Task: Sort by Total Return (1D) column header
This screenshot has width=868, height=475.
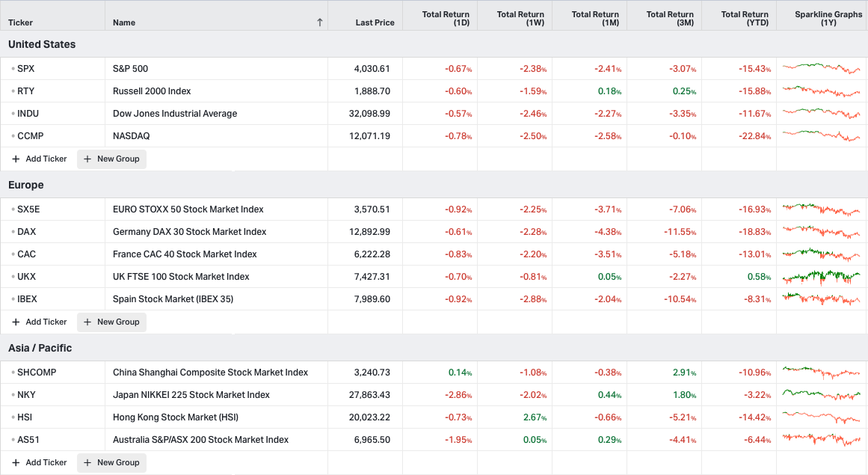Action: [446, 18]
